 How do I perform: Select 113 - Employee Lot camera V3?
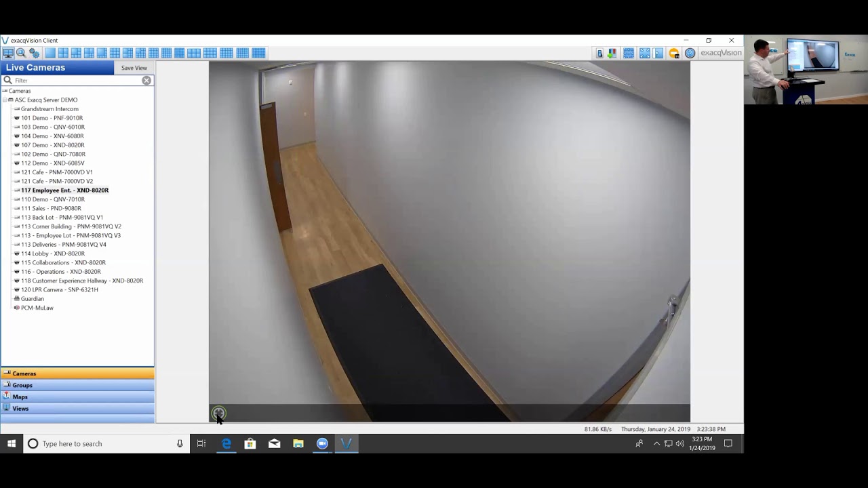pyautogui.click(x=71, y=235)
